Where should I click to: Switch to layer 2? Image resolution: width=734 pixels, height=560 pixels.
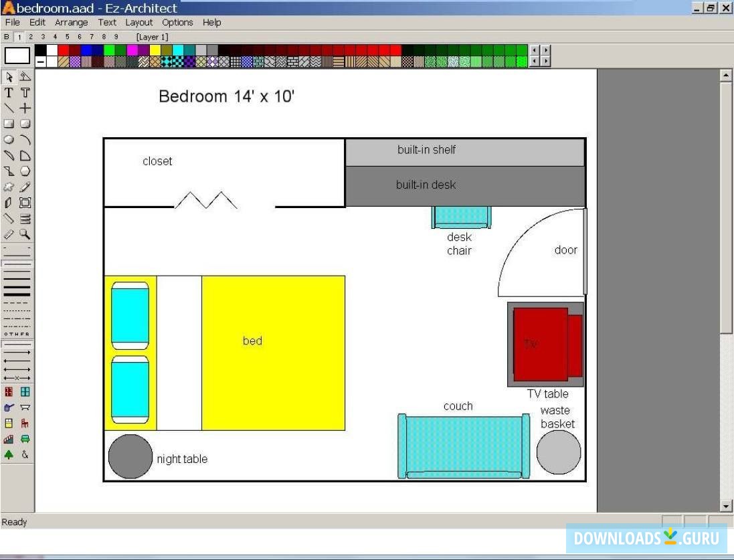(31, 37)
